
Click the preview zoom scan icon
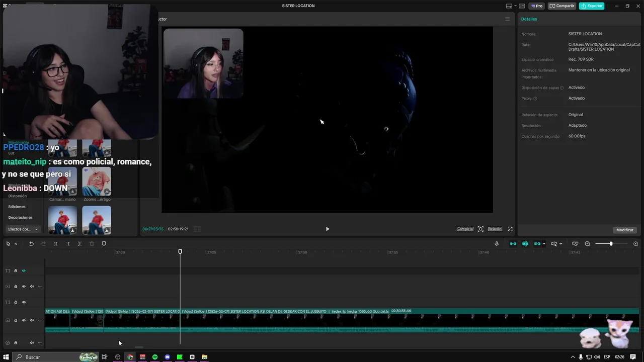click(480, 229)
